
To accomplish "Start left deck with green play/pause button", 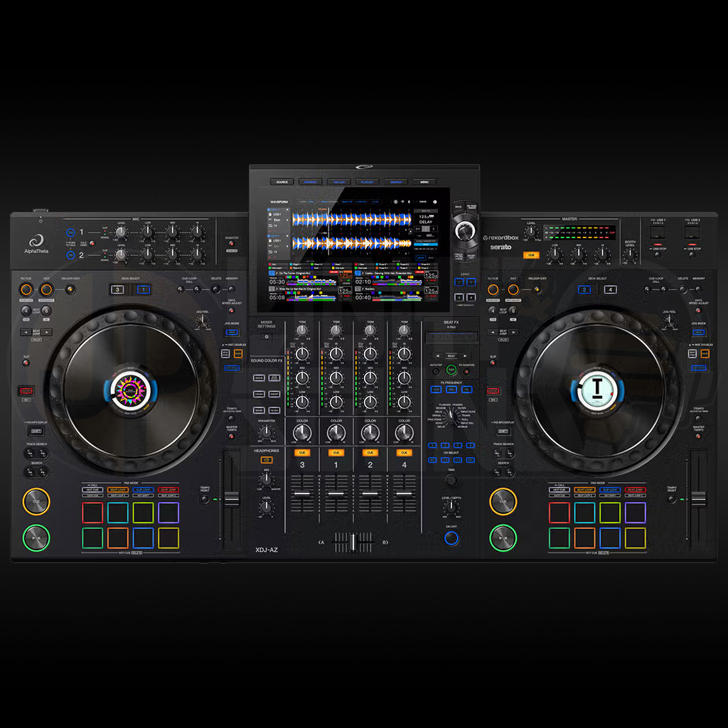I will [36, 537].
